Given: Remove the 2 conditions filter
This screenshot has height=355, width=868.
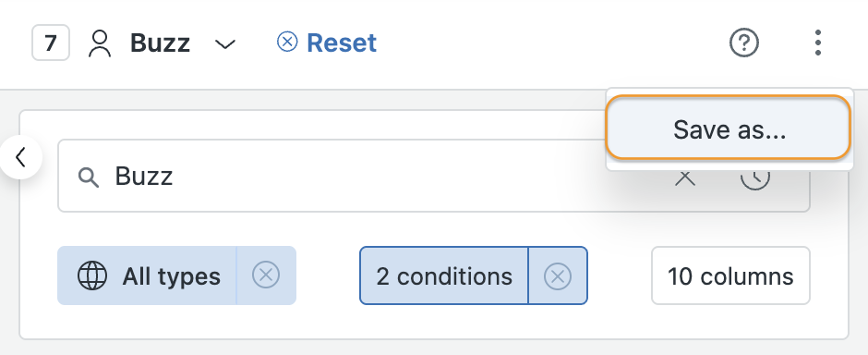Looking at the screenshot, I should [x=558, y=275].
